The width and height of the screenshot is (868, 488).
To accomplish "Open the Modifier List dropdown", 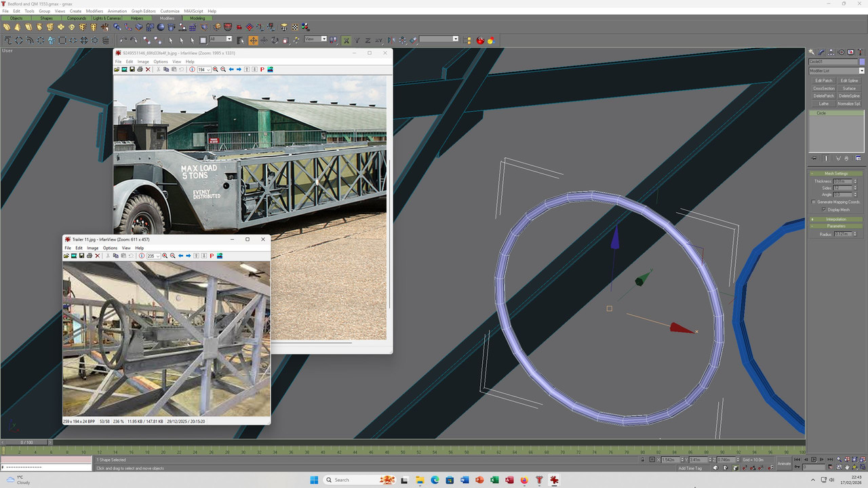I will [x=836, y=70].
